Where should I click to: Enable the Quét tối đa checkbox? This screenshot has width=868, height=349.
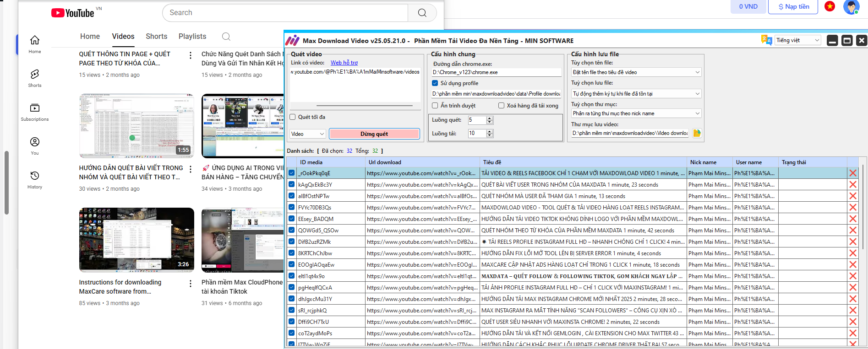(x=293, y=117)
